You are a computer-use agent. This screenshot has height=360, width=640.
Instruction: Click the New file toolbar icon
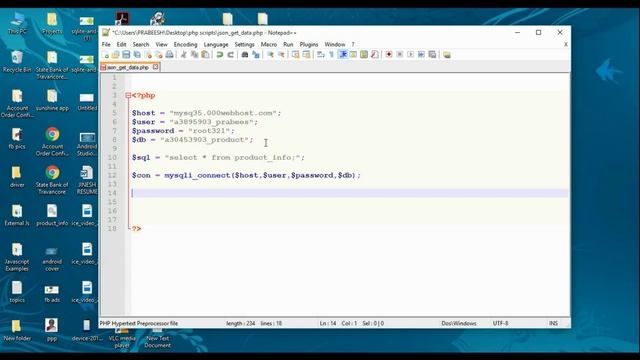pos(105,55)
